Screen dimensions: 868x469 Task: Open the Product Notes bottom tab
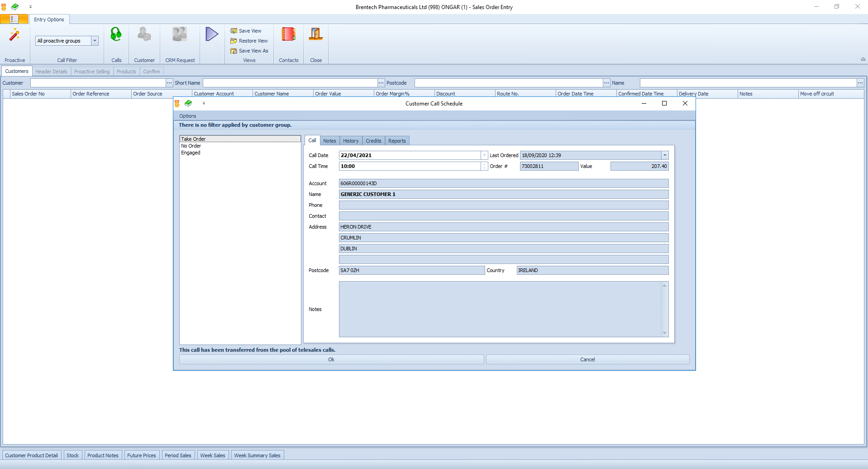click(103, 455)
